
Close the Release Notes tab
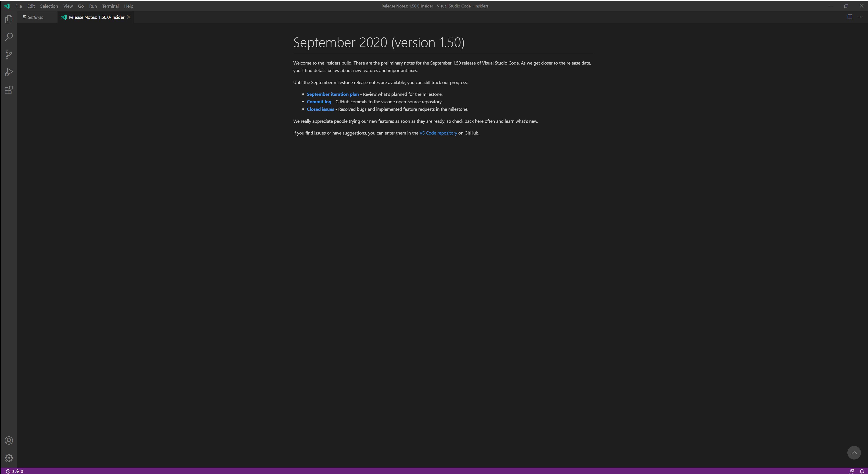point(128,17)
